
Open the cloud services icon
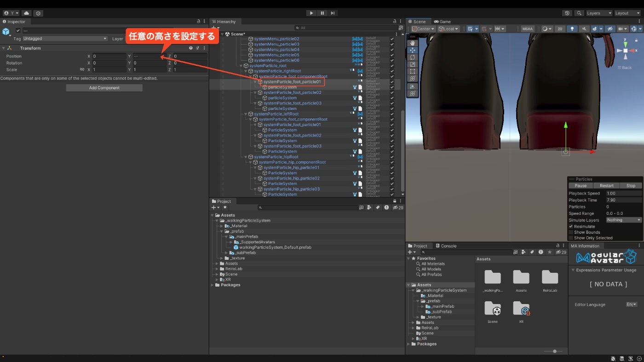(x=27, y=13)
